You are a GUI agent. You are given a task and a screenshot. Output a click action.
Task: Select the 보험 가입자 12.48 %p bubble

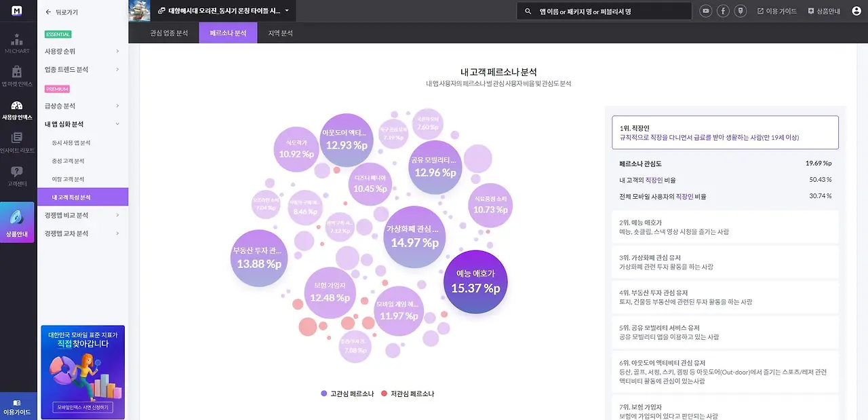(330, 292)
